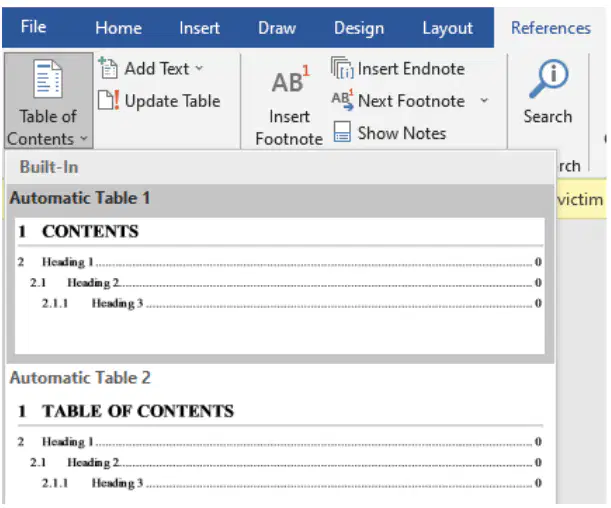The image size is (611, 508).
Task: Click the Next Footnote label
Action: pyautogui.click(x=411, y=101)
